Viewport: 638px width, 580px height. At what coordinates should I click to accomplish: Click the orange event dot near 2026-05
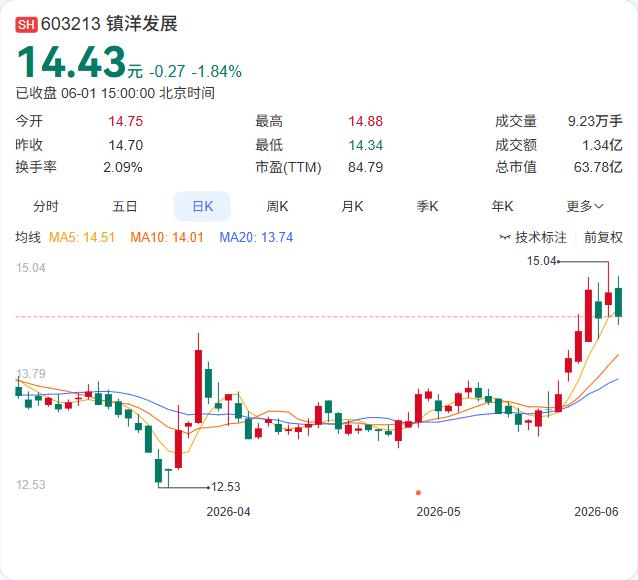418,492
